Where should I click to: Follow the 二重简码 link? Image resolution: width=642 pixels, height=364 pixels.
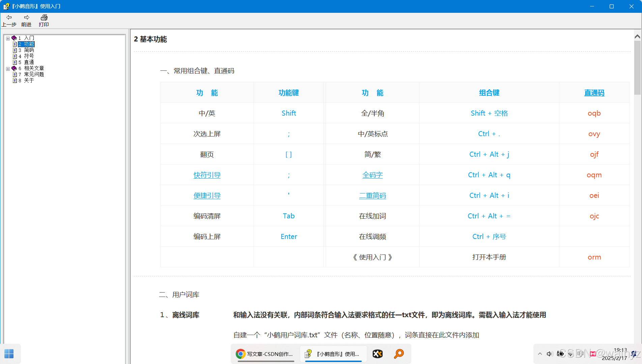click(373, 195)
